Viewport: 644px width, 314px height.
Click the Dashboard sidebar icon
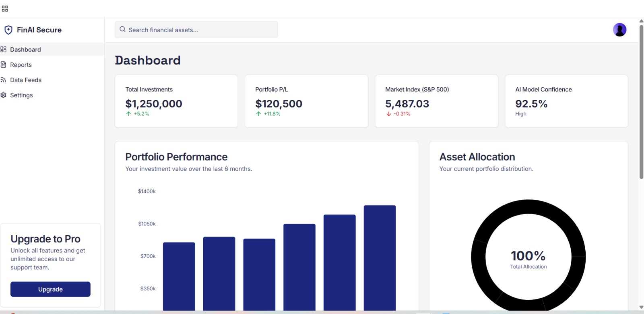[4, 50]
